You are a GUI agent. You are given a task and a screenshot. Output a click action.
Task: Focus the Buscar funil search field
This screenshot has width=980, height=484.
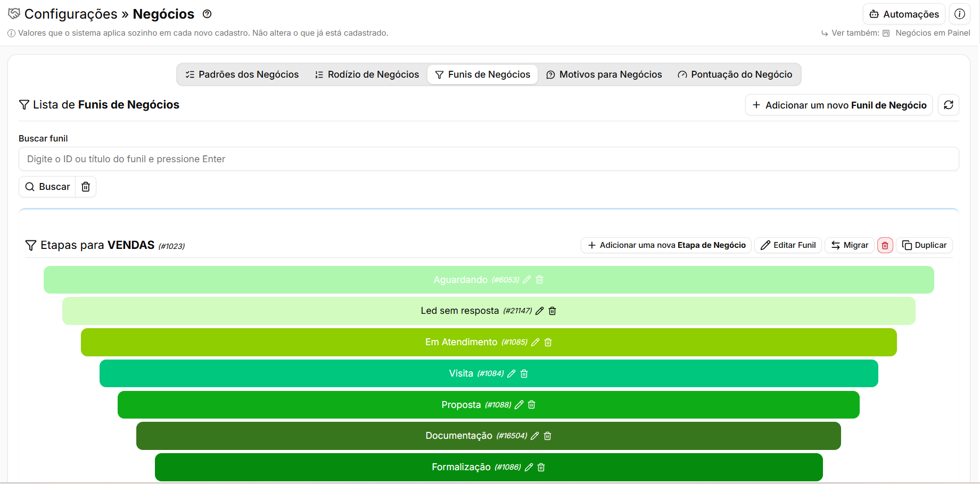pyautogui.click(x=489, y=159)
